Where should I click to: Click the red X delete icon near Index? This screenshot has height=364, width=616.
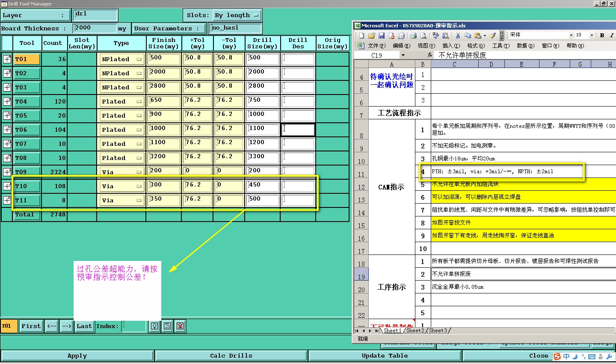[x=180, y=326]
